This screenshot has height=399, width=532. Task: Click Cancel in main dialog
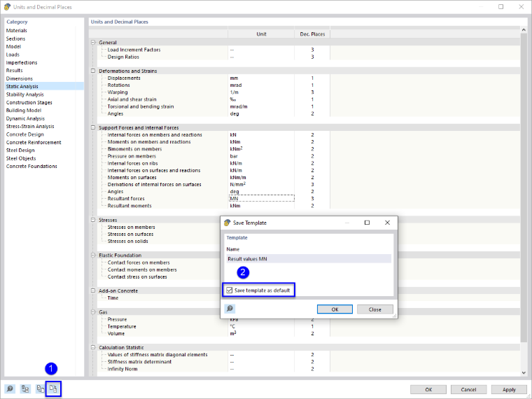click(x=468, y=389)
